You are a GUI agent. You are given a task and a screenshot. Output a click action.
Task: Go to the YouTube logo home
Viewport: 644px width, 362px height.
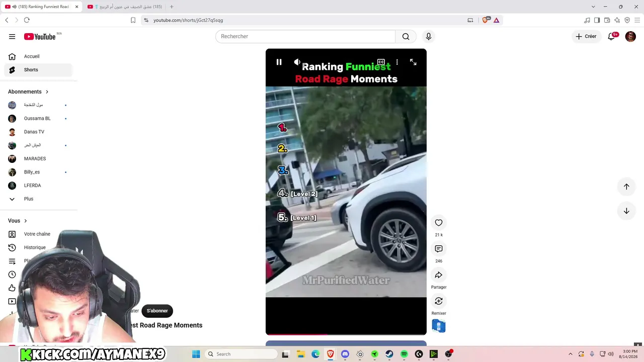coord(40,36)
